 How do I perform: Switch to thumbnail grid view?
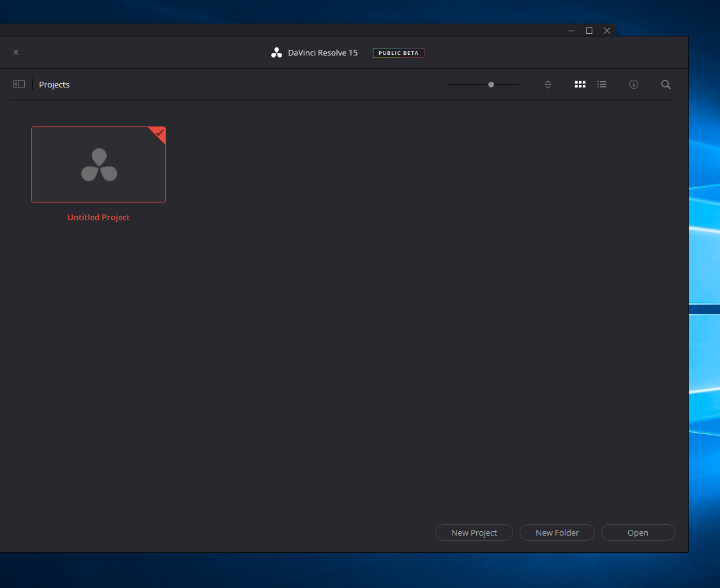580,84
